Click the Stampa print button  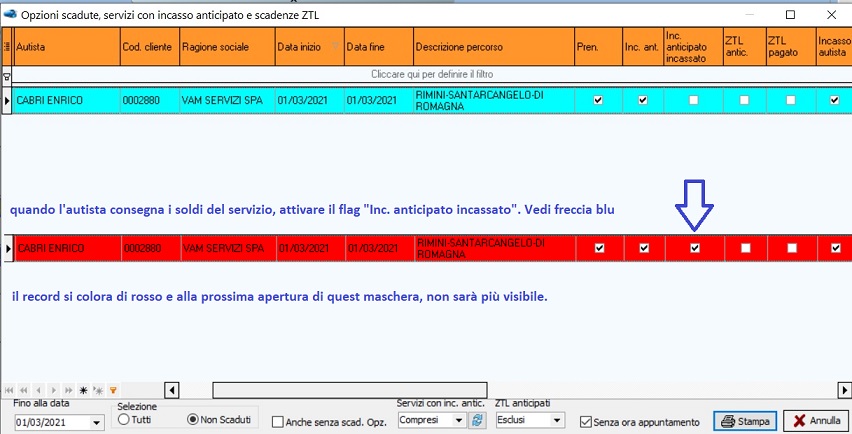pyautogui.click(x=745, y=421)
